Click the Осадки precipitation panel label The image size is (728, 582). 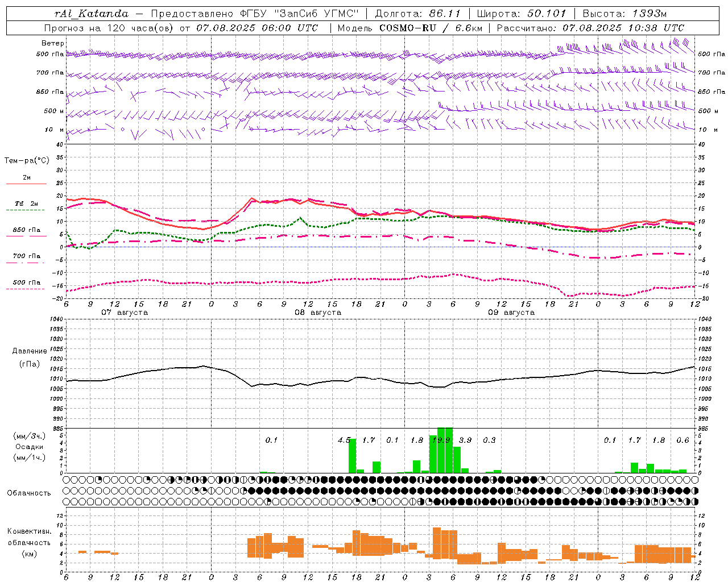point(30,447)
